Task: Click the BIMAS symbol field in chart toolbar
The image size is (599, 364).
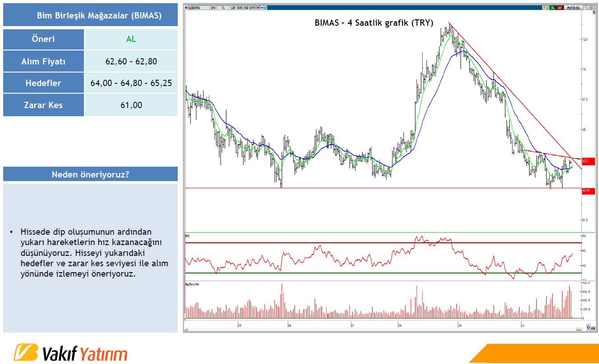Action: [x=201, y=8]
